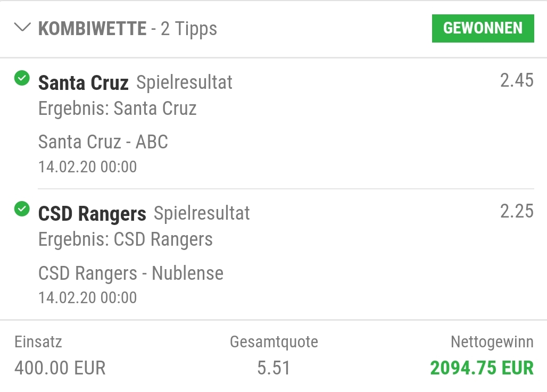
Task: Click the green 2094.75 EUR Nettogewinn
Action: coord(482,368)
